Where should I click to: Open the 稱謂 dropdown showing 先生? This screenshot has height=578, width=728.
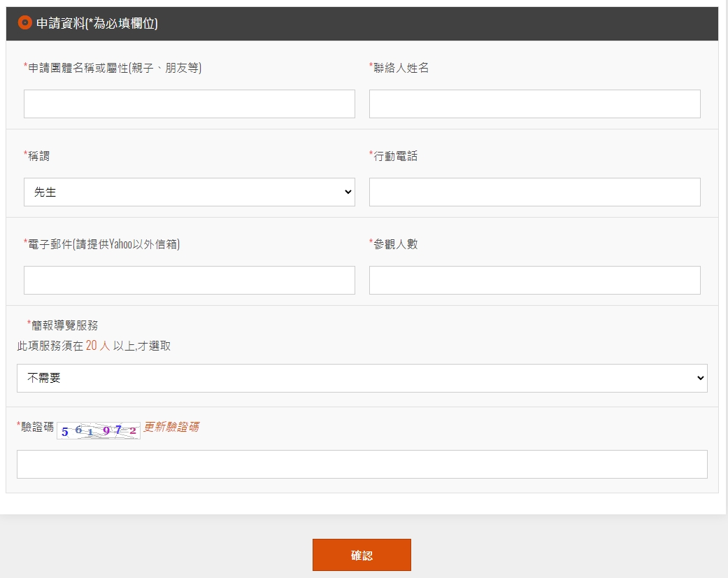[189, 192]
